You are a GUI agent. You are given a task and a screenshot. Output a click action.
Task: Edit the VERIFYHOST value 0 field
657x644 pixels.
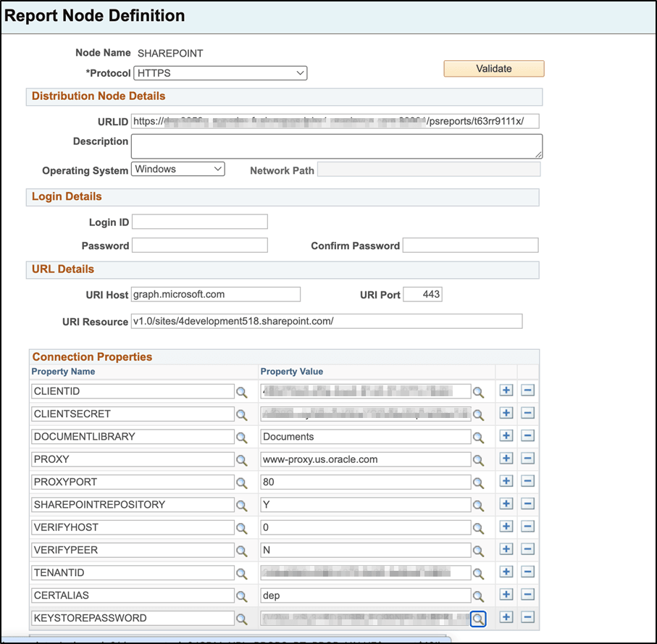click(x=365, y=527)
